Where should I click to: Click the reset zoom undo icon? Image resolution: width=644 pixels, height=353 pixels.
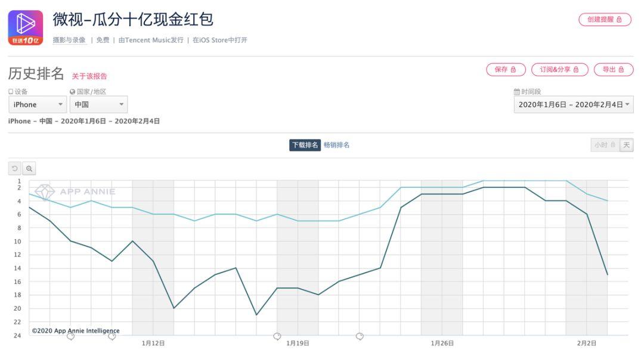pos(15,169)
